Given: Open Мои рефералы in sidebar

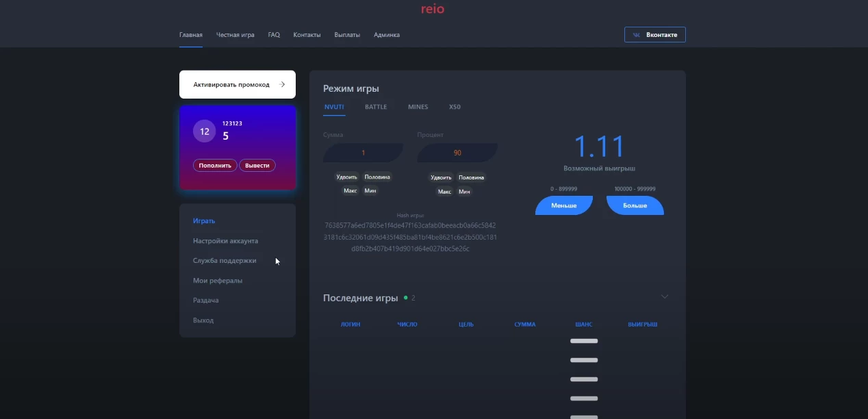Looking at the screenshot, I should [x=218, y=280].
